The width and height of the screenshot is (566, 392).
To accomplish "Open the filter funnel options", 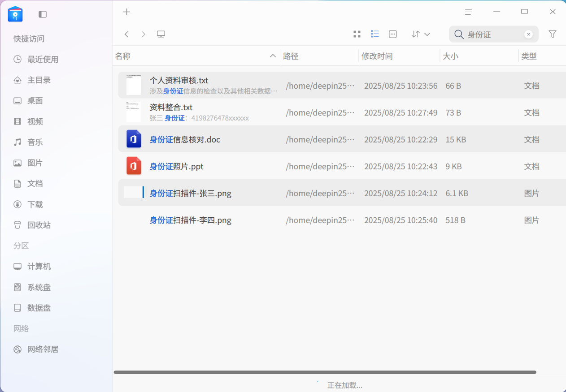I will coord(553,34).
